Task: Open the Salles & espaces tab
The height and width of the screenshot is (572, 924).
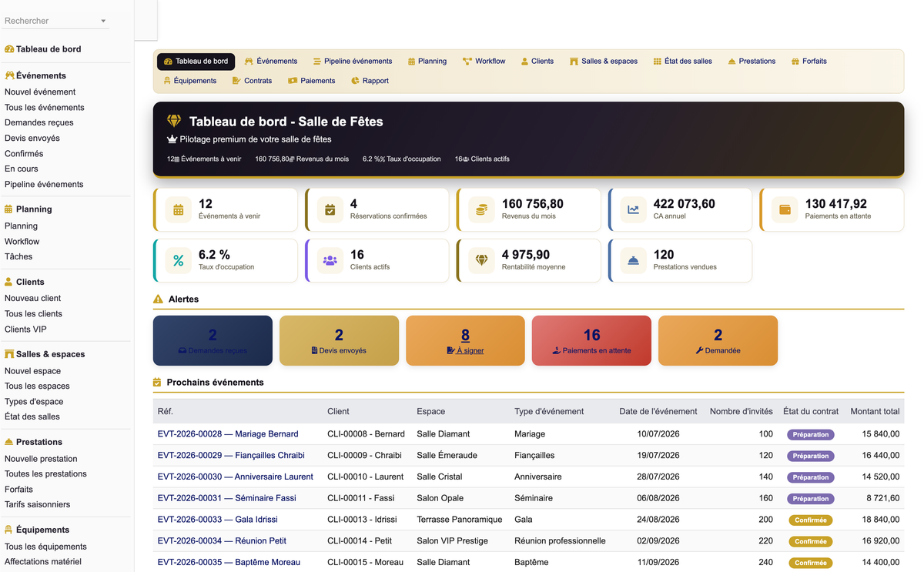Action: coord(604,61)
